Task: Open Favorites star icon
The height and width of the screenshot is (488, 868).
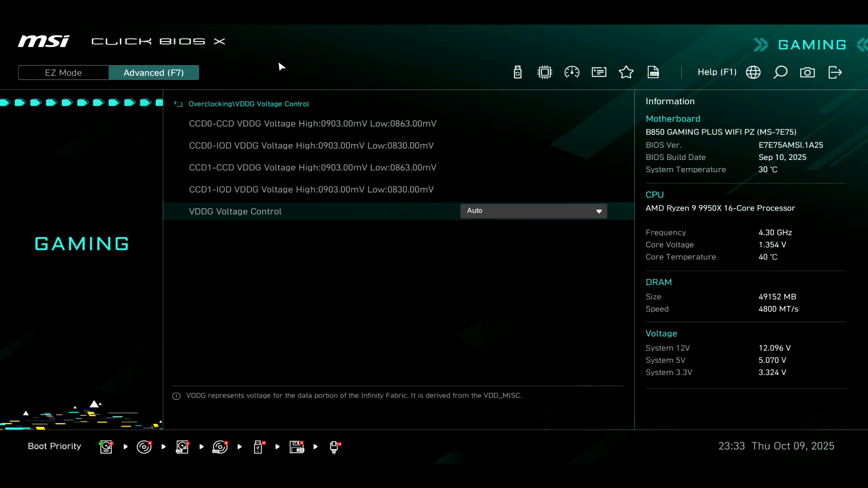Action: coord(626,72)
